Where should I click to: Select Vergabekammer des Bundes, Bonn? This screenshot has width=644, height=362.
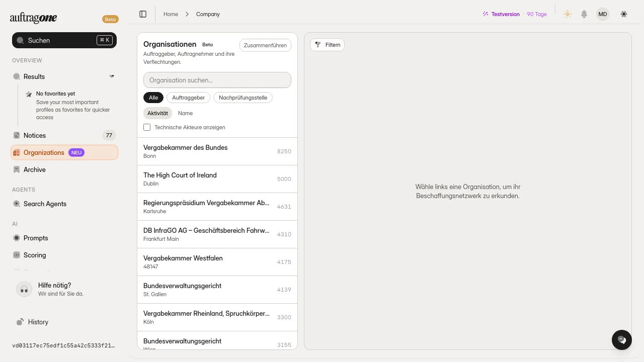(217, 151)
